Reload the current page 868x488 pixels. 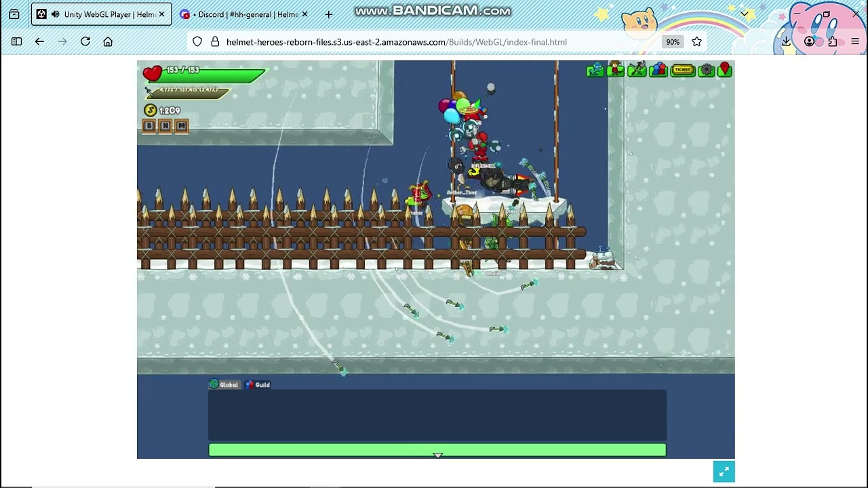[85, 41]
